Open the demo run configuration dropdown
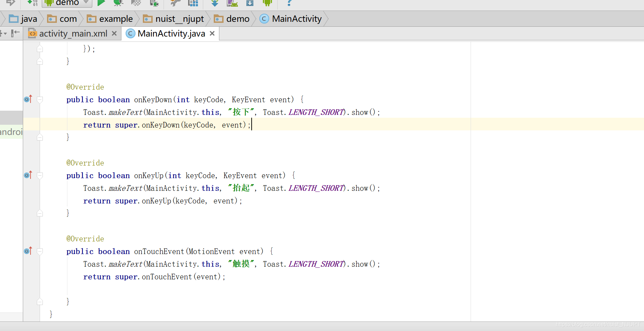 click(67, 3)
